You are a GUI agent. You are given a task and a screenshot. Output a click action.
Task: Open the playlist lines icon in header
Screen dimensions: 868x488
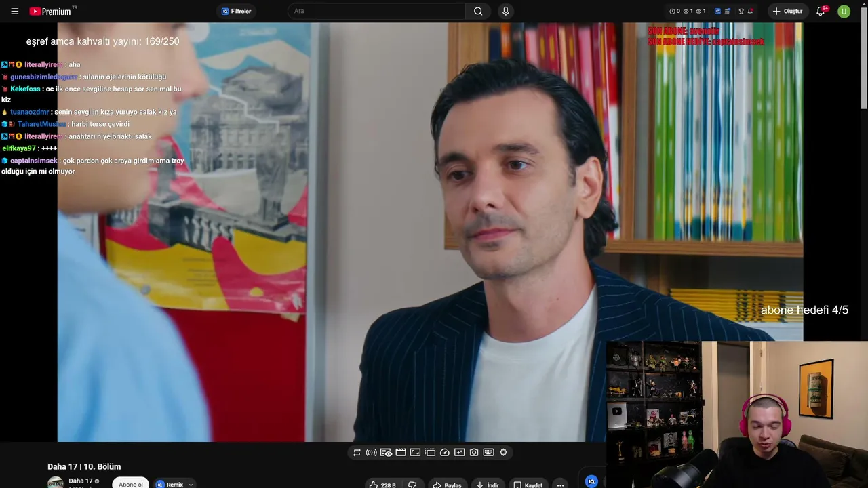pos(728,12)
